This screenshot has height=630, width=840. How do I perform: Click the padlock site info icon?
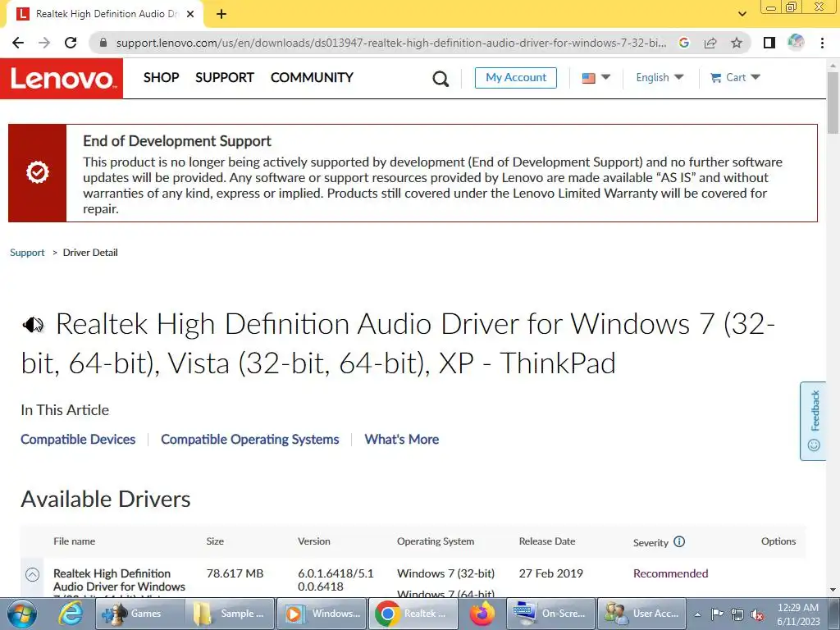click(x=103, y=43)
